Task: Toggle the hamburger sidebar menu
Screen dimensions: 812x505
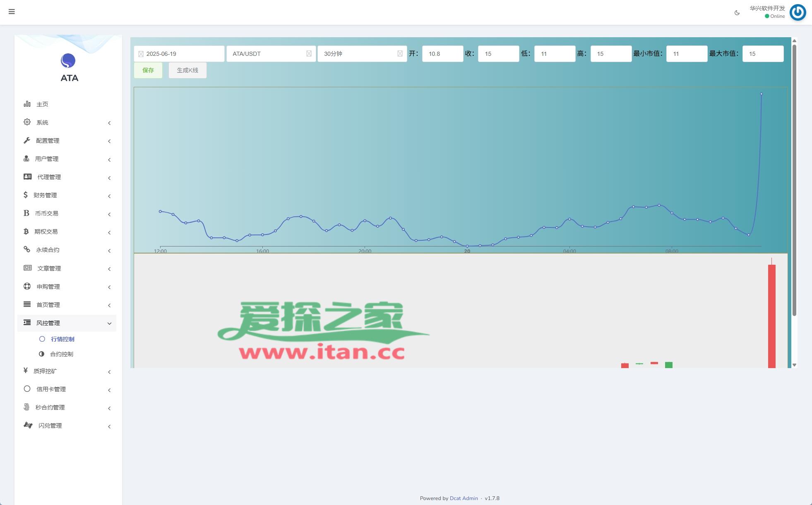Action: coord(12,12)
